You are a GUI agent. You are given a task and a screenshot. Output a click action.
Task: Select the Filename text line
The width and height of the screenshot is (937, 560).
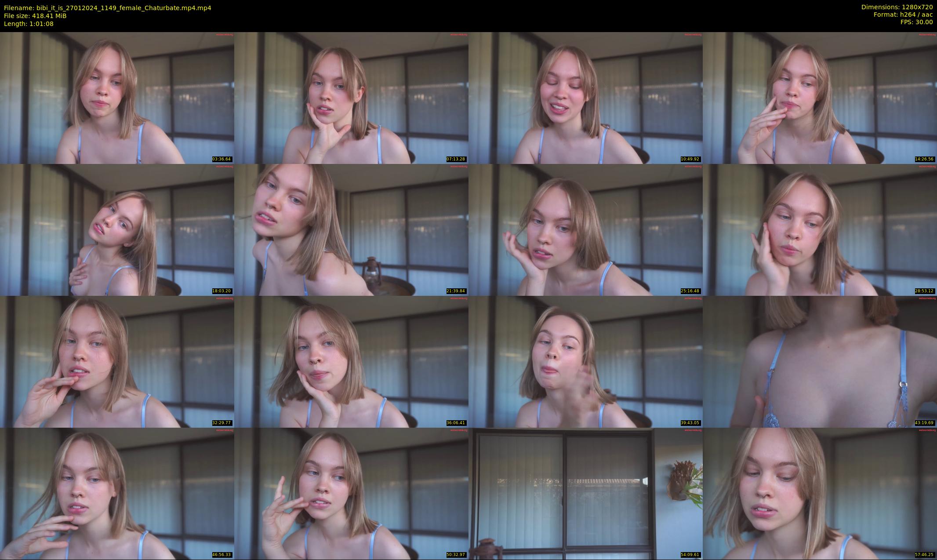point(108,8)
